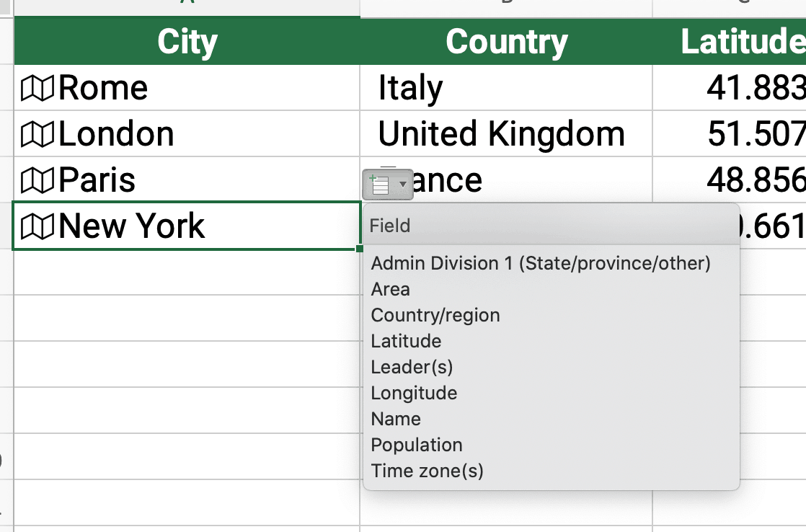Pick the Name field

click(x=396, y=419)
